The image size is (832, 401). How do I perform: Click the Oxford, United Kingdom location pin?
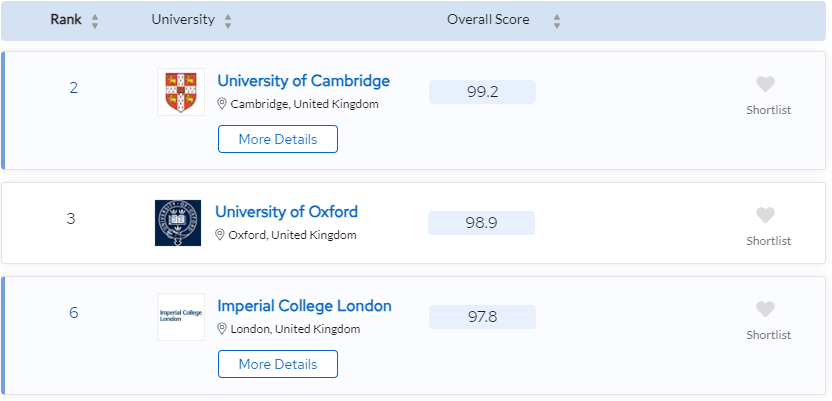[221, 235]
